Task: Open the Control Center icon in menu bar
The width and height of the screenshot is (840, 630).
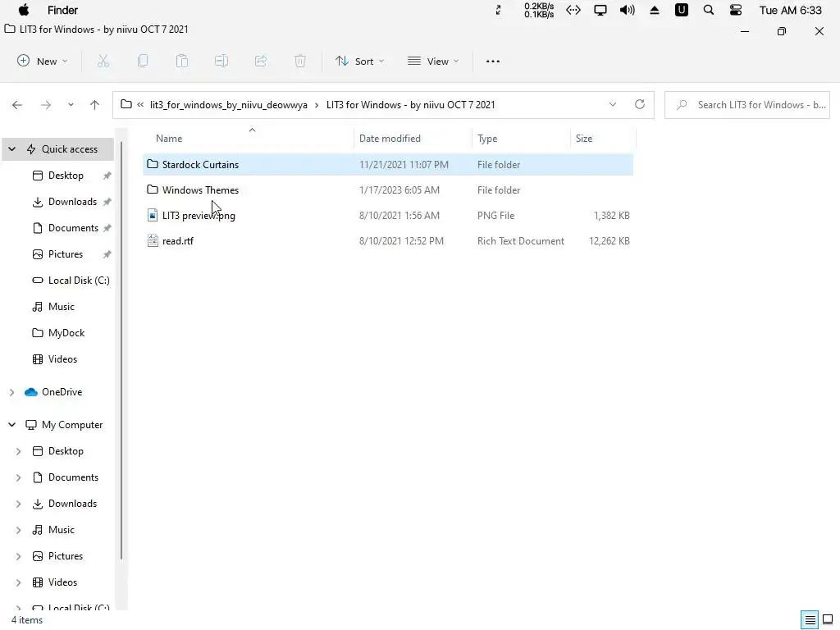Action: tap(736, 10)
